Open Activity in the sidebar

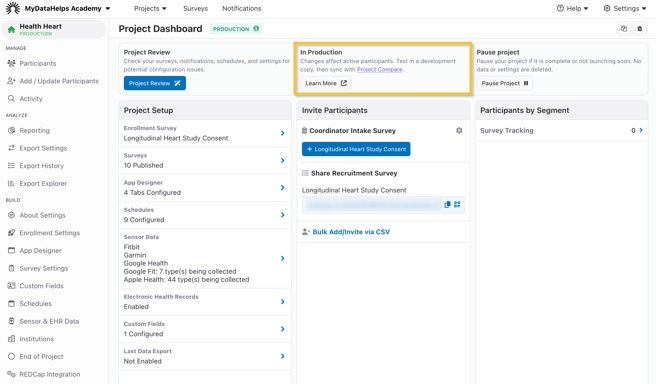coord(31,98)
